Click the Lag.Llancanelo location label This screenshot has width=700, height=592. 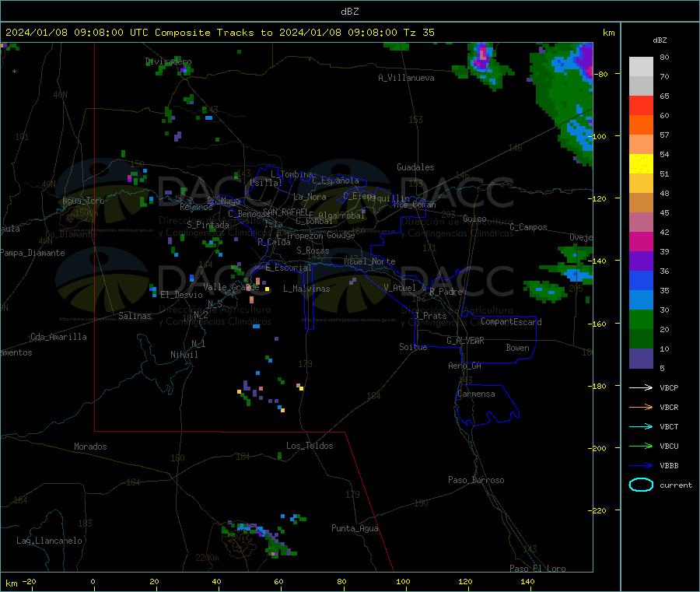tap(49, 541)
